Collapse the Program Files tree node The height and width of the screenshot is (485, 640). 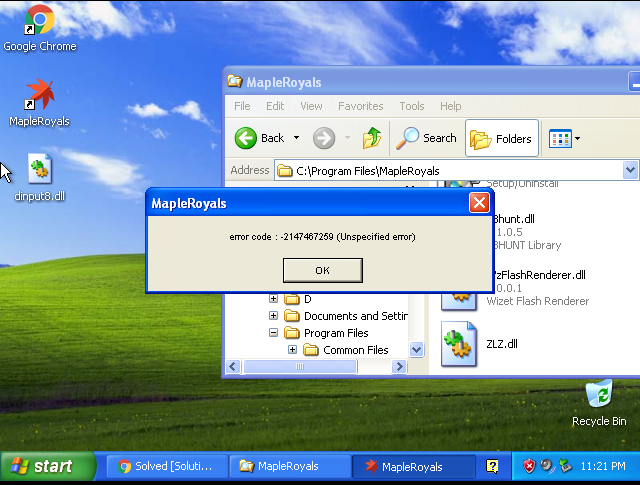click(x=274, y=333)
